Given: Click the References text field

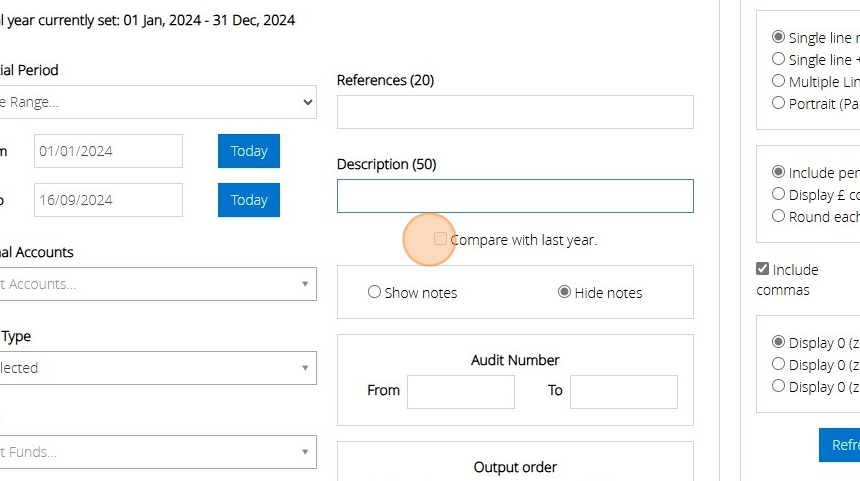Looking at the screenshot, I should click(515, 112).
